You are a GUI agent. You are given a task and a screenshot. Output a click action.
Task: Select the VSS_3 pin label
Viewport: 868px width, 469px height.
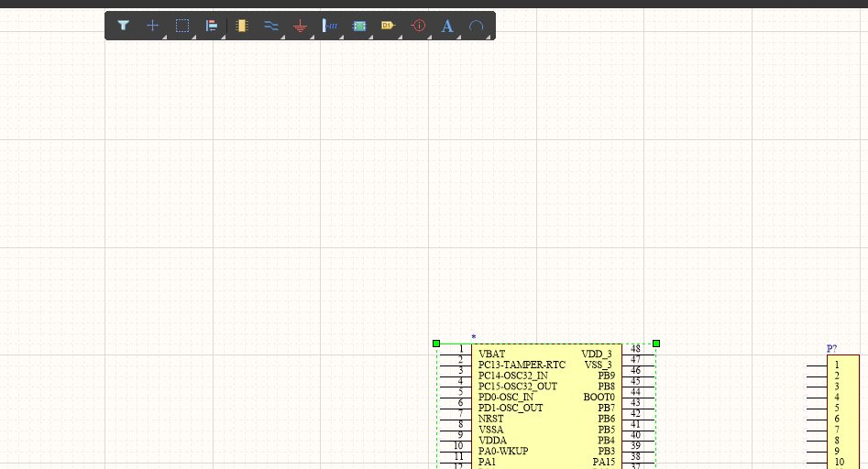599,365
